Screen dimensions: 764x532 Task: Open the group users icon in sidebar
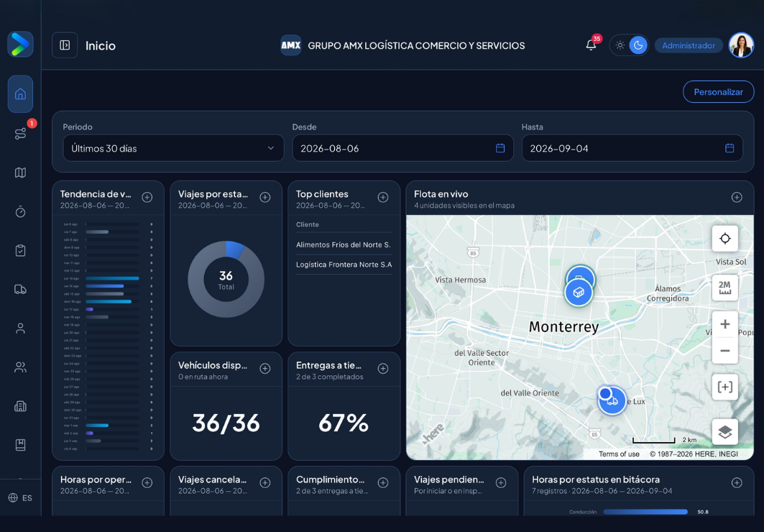pos(20,367)
